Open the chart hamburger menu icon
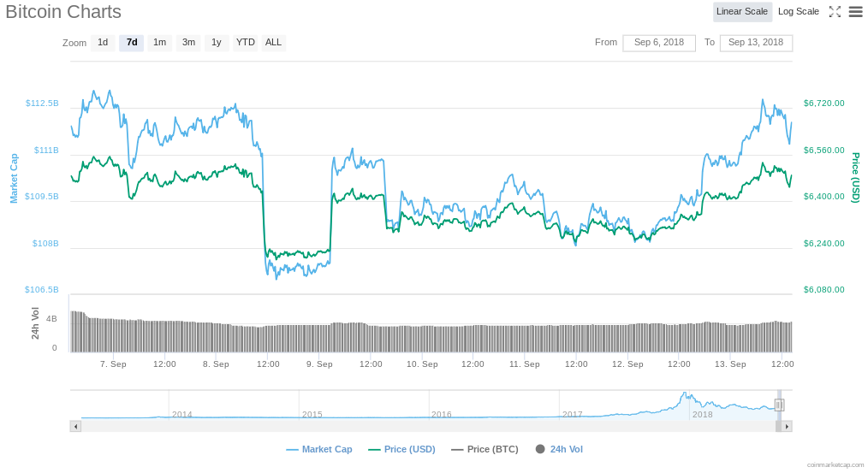This screenshot has height=473, width=868. pyautogui.click(x=856, y=12)
